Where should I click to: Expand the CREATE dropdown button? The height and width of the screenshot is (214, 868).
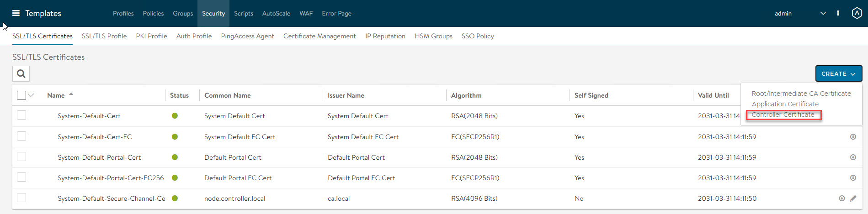(x=838, y=73)
